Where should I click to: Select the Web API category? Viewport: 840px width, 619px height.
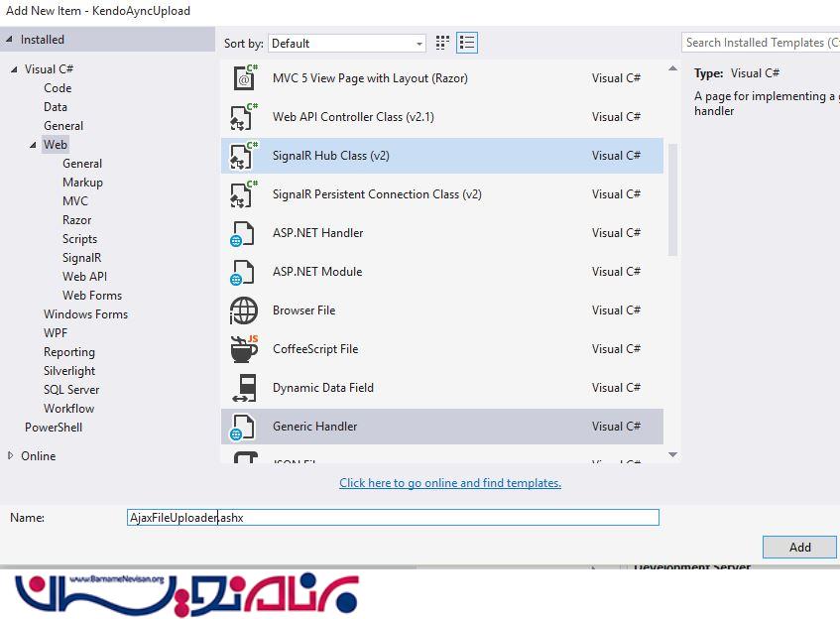tap(84, 276)
